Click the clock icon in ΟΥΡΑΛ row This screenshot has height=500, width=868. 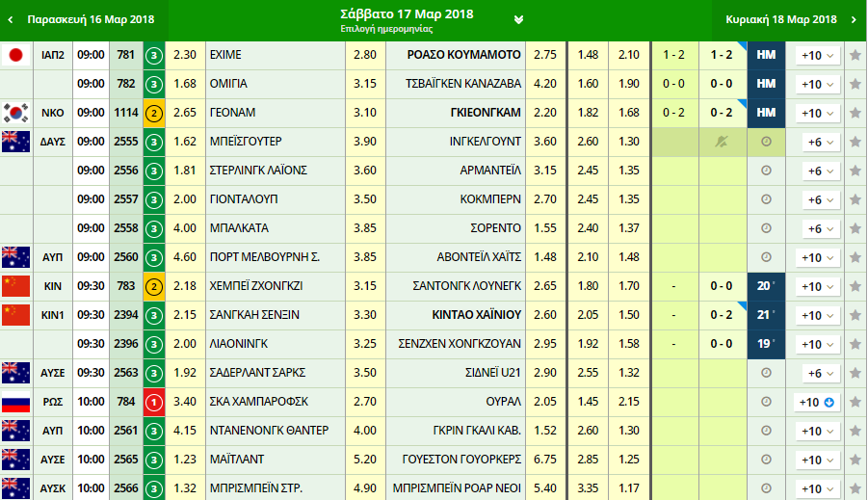[x=766, y=402]
